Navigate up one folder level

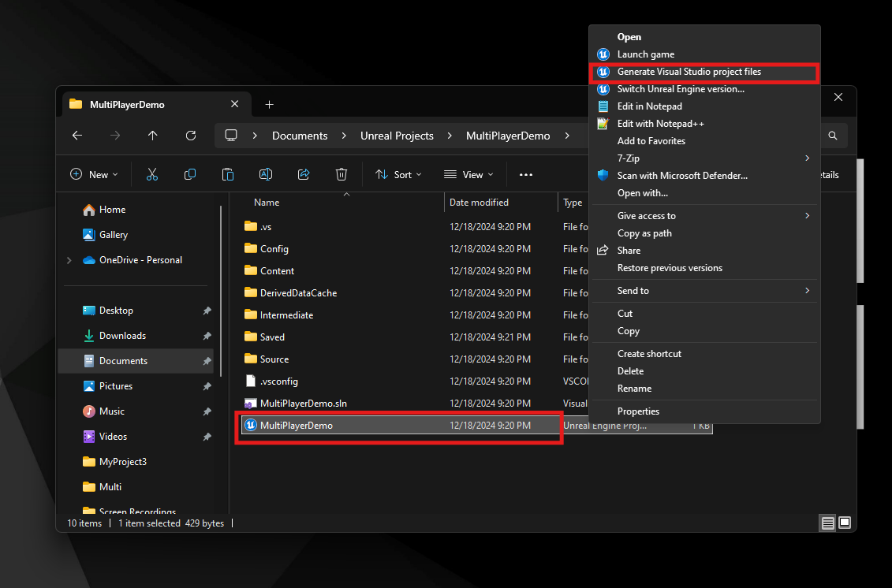pyautogui.click(x=153, y=136)
